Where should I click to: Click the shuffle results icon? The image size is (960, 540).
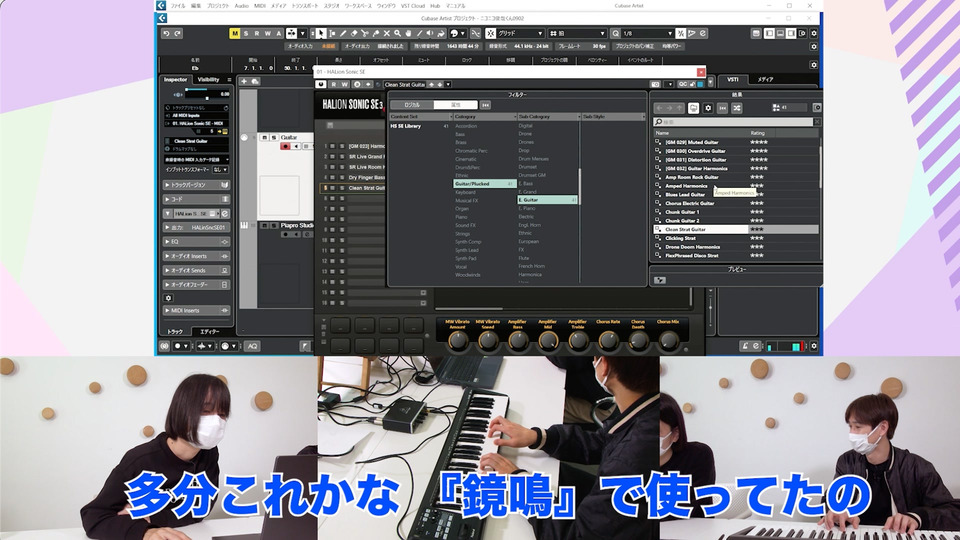coord(737,108)
